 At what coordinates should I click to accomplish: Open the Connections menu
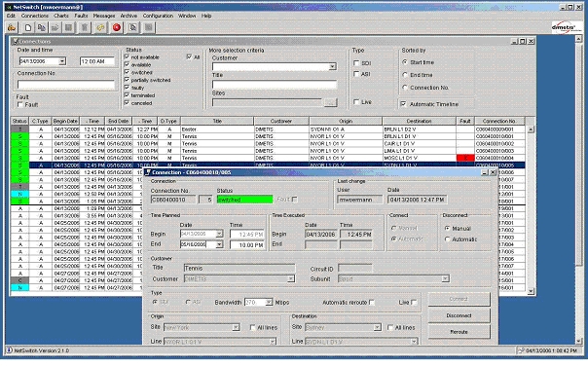click(x=35, y=16)
